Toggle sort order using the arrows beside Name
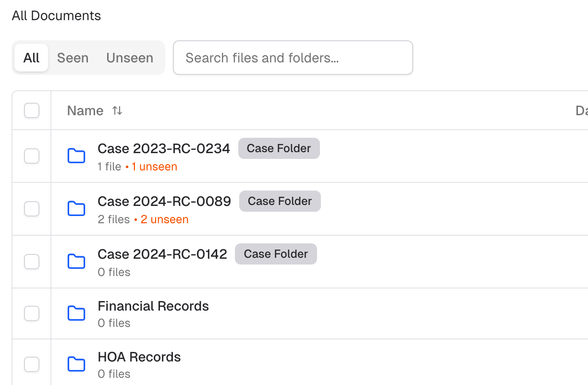Viewport: 588px width, 385px height. tap(117, 110)
